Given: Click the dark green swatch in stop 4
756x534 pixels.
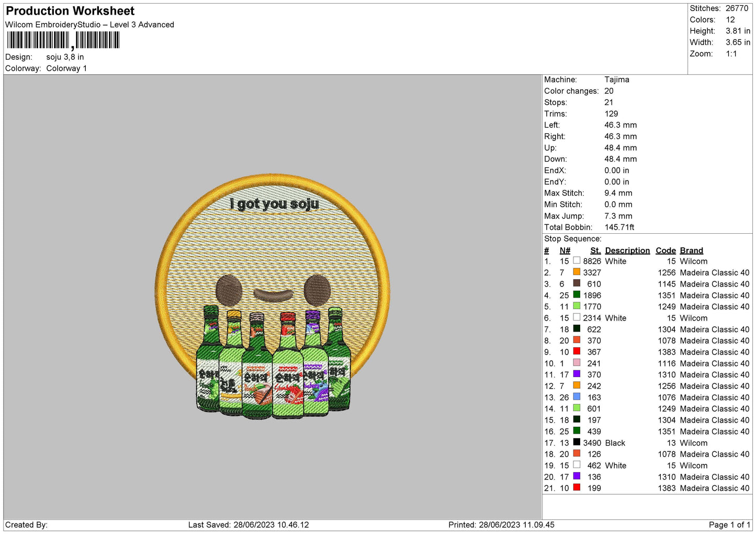Looking at the screenshot, I should pyautogui.click(x=577, y=294).
